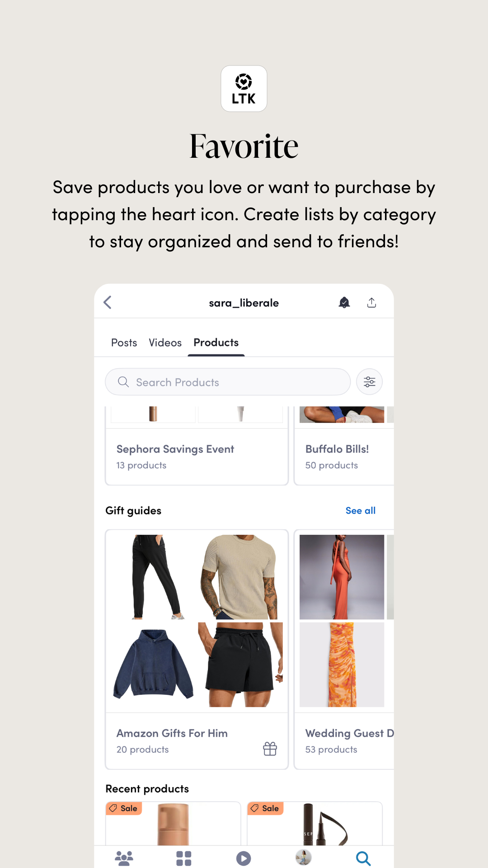Select the Products tab
Viewport: 488px width, 868px height.
[216, 343]
